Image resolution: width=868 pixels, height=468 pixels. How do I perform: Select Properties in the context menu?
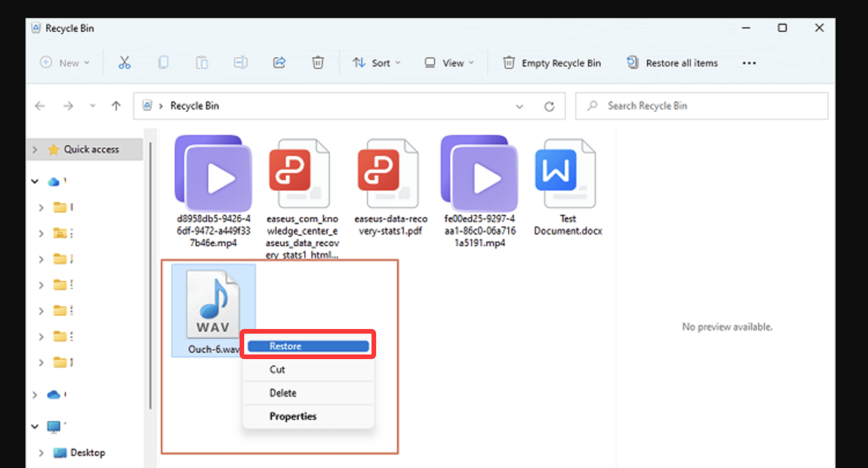[293, 416]
